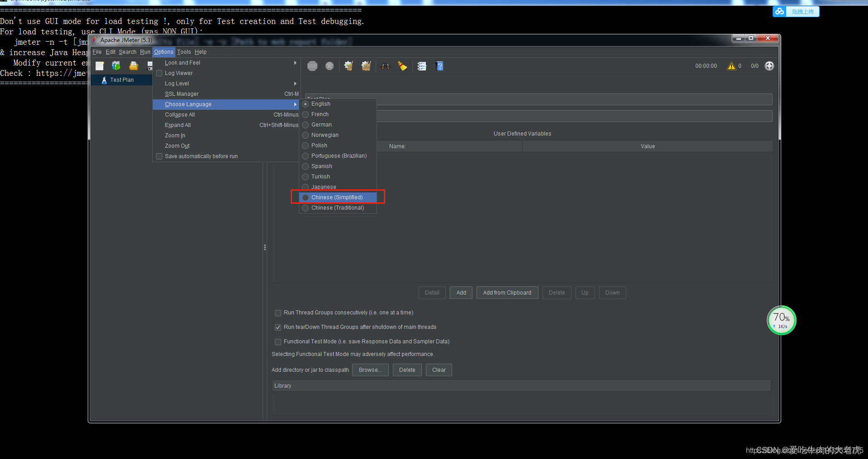The width and height of the screenshot is (868, 459).
Task: Open the Help question-mark book icon
Action: [439, 66]
